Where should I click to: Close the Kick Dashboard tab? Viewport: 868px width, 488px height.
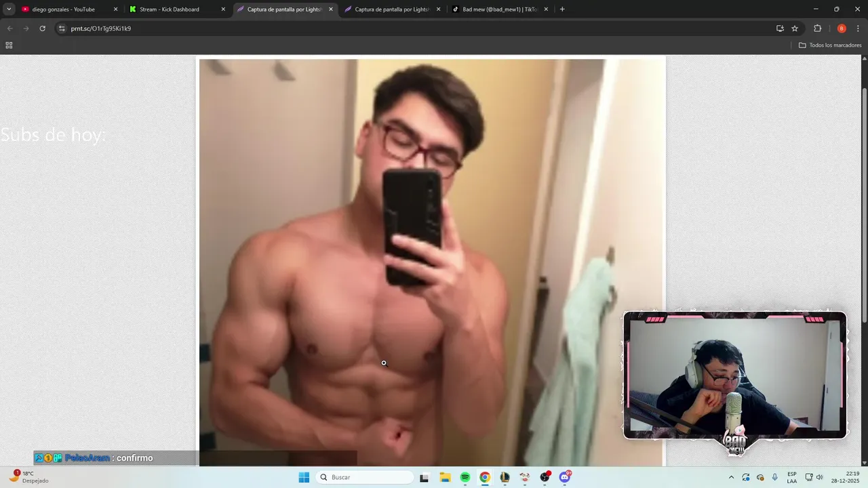(223, 9)
